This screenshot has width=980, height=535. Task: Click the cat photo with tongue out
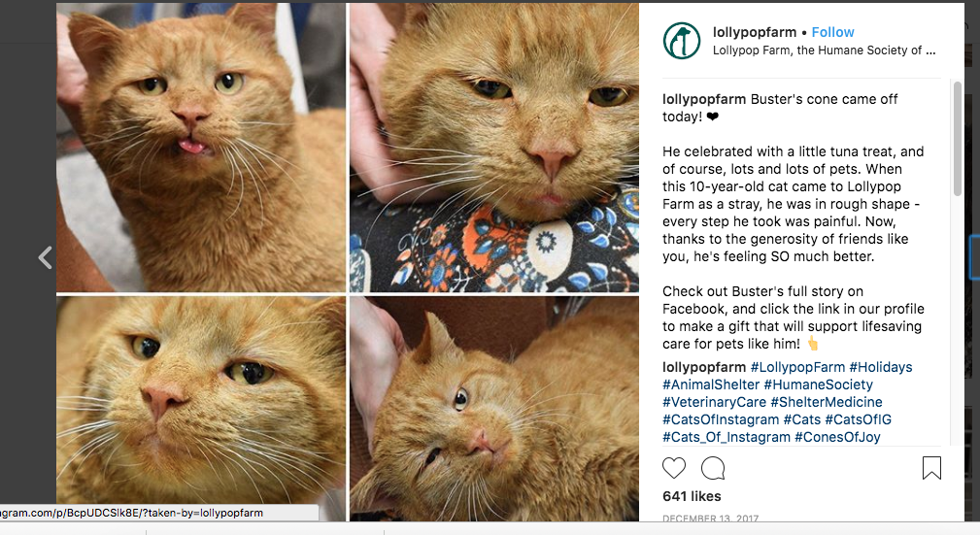(201, 146)
